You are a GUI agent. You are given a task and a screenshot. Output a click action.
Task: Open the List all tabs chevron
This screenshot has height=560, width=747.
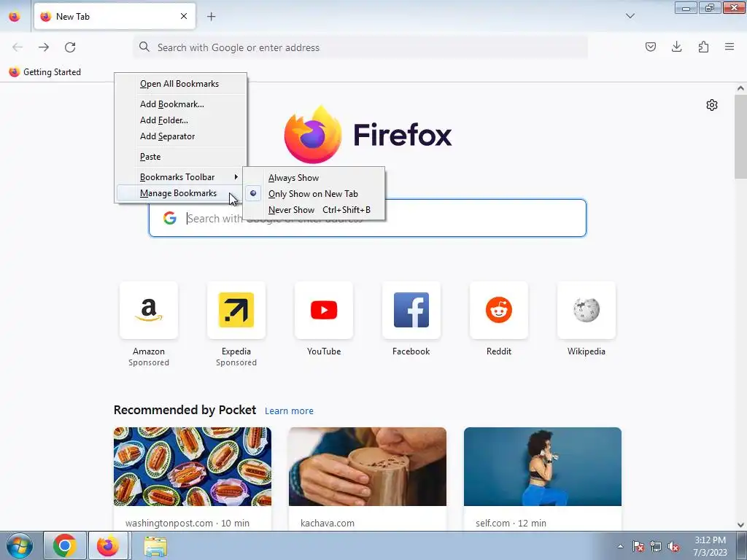630,16
